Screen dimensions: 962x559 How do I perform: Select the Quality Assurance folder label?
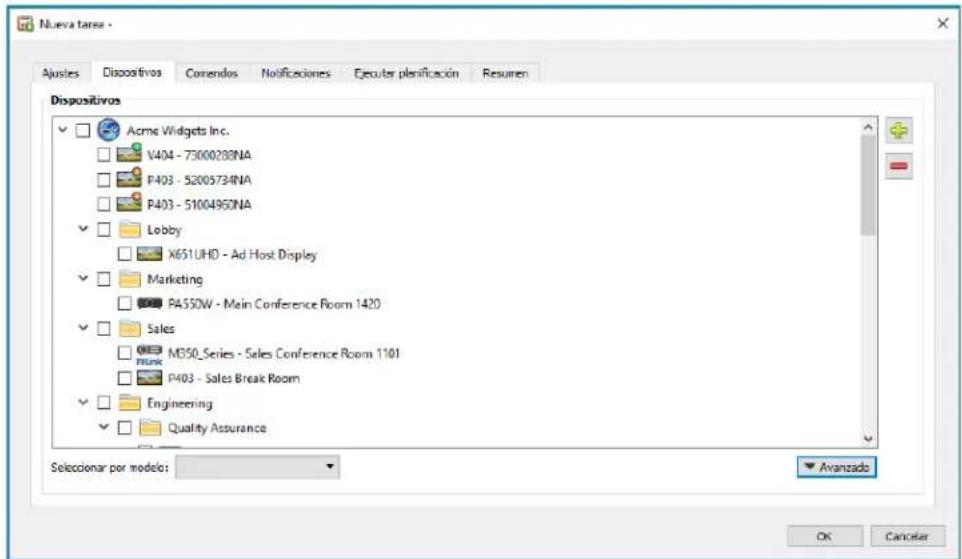point(217,428)
